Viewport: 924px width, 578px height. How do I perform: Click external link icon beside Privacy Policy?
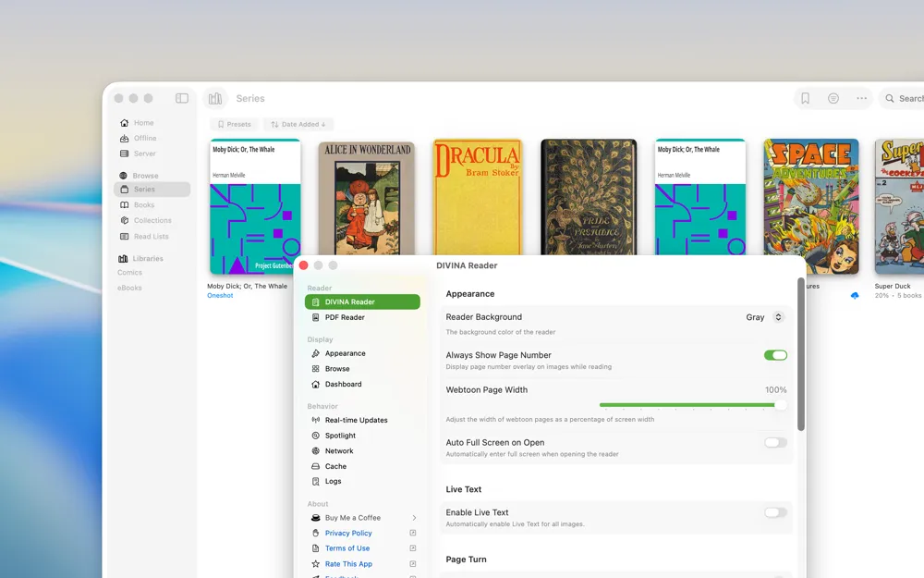click(412, 534)
